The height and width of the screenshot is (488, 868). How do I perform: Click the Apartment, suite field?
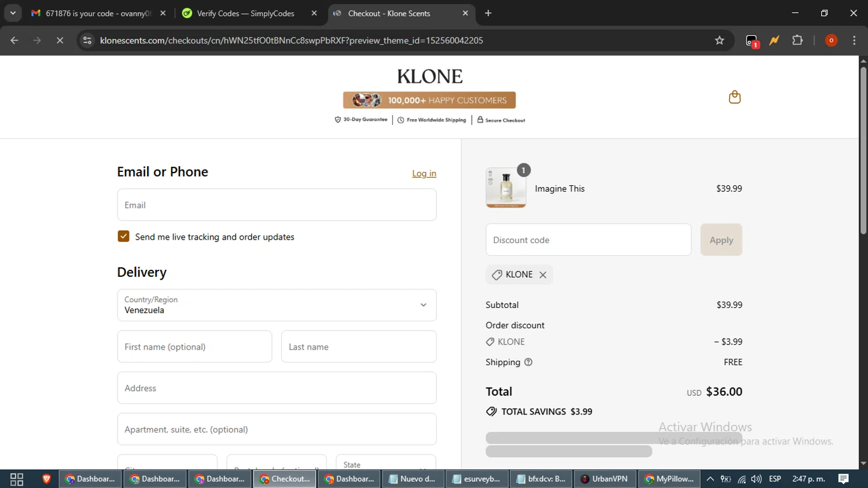pos(277,430)
